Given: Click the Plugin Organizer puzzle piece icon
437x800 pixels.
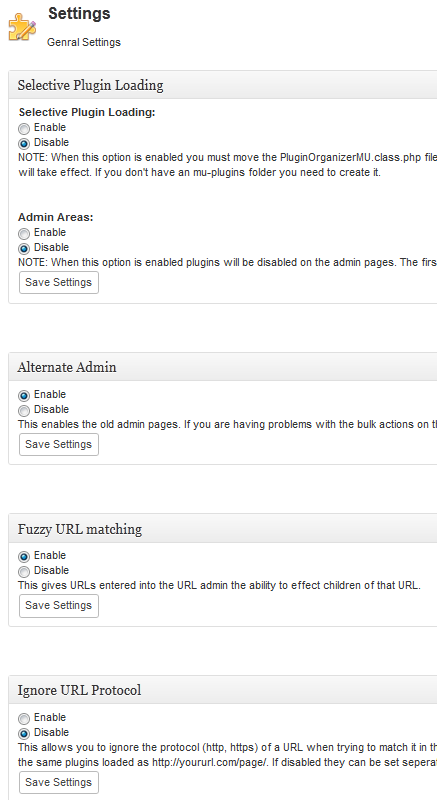Looking at the screenshot, I should coord(22,28).
